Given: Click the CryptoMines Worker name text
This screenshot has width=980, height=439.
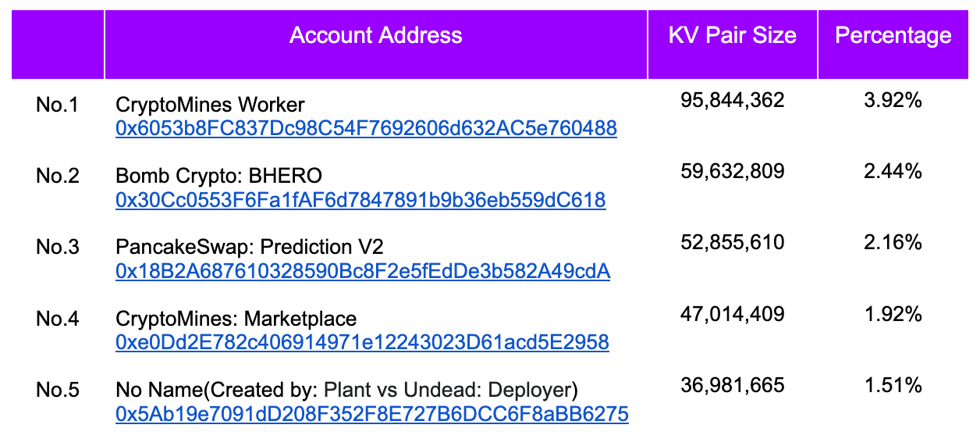Looking at the screenshot, I should coord(210,105).
